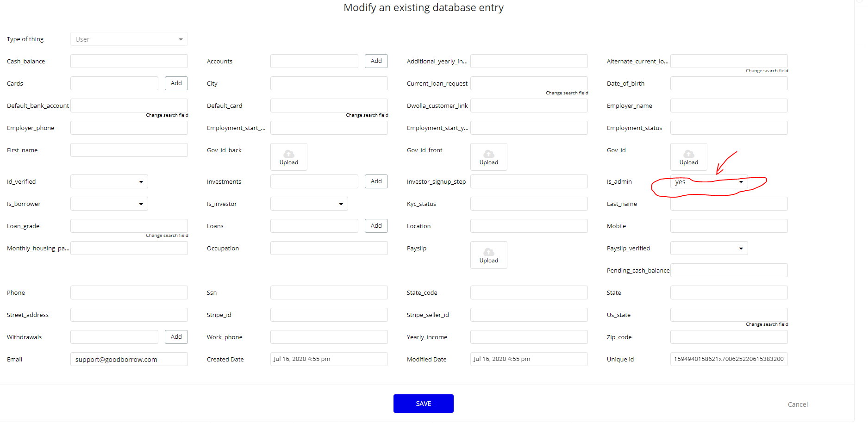
Task: Open the Type of thing User dropdown
Action: (129, 39)
